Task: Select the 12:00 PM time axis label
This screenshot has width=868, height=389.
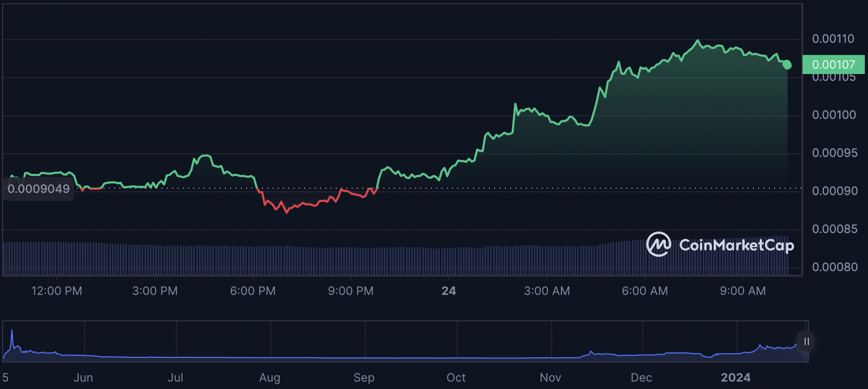Action: (57, 291)
